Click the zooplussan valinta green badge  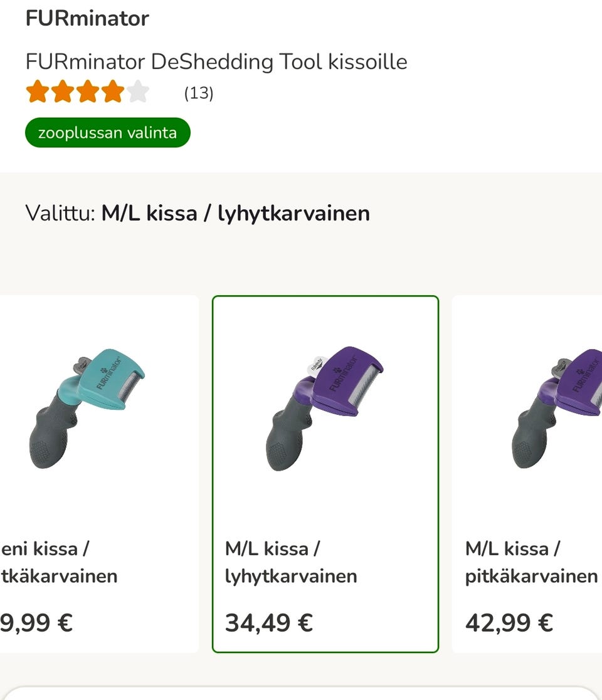pos(108,133)
